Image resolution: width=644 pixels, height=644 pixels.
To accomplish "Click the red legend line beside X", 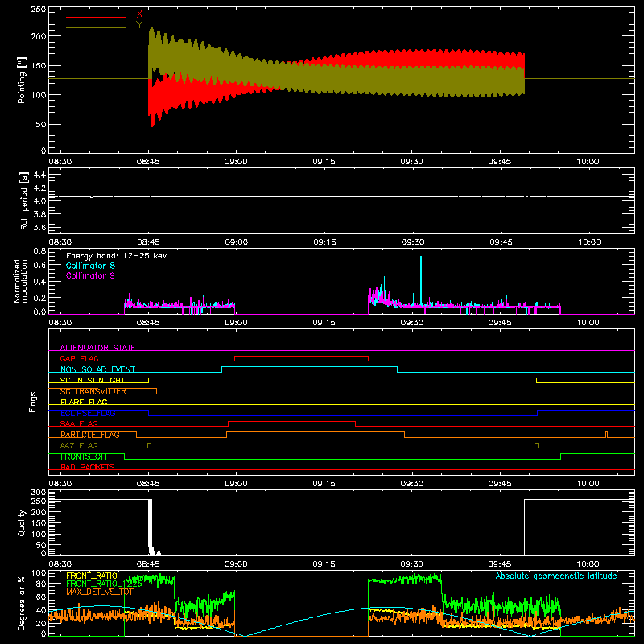I will pyautogui.click(x=96, y=17).
